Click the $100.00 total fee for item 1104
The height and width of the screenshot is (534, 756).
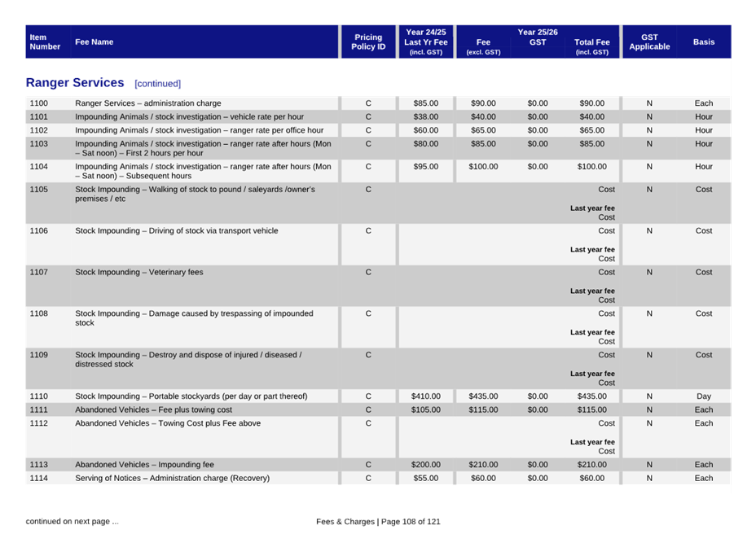click(x=591, y=167)
